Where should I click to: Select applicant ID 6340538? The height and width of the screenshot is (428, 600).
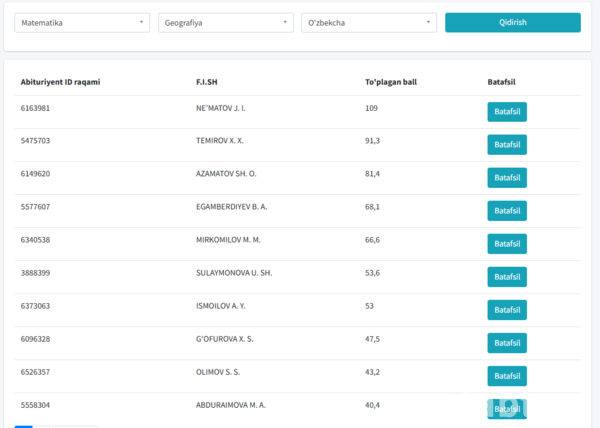[x=35, y=240]
